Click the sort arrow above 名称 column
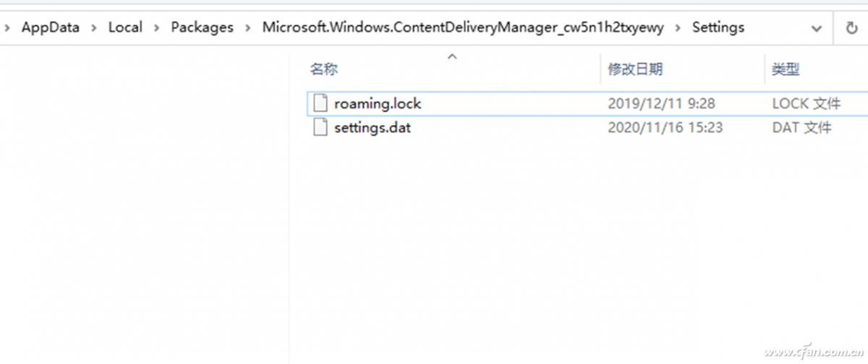 452,56
